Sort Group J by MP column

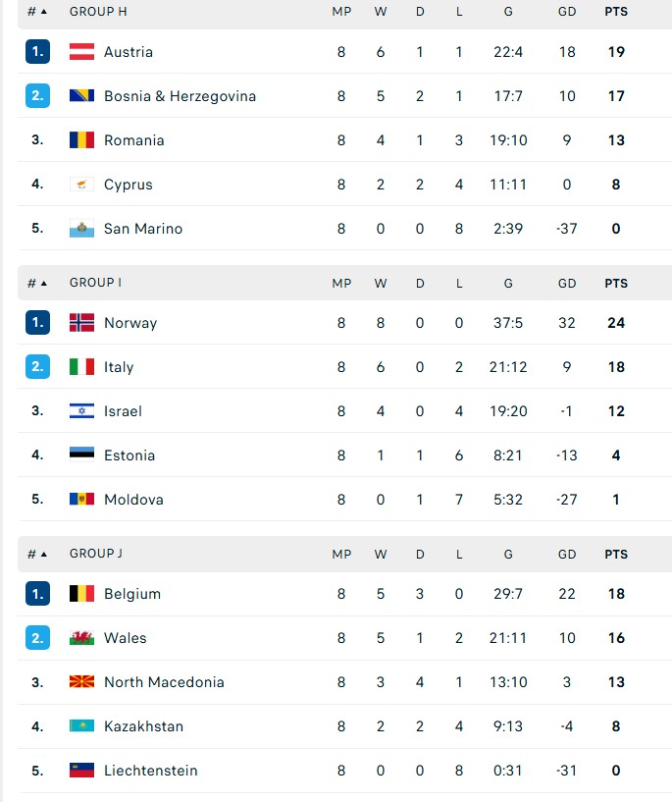coord(341,554)
